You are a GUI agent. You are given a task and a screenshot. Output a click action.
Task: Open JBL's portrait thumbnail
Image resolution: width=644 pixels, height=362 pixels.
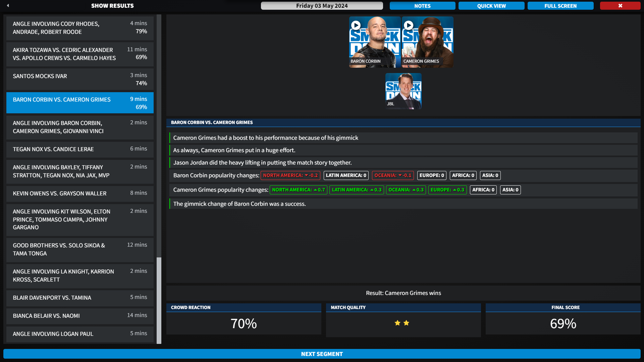click(403, 91)
